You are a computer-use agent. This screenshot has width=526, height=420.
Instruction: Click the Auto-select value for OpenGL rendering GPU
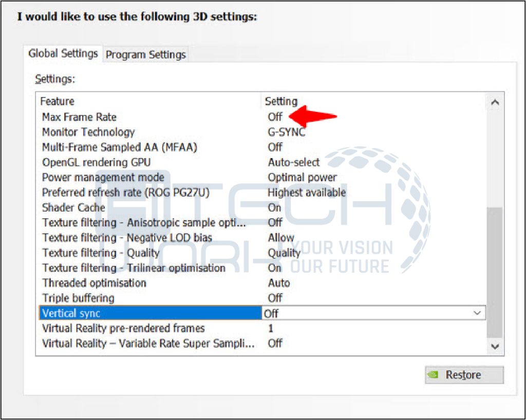[293, 162]
